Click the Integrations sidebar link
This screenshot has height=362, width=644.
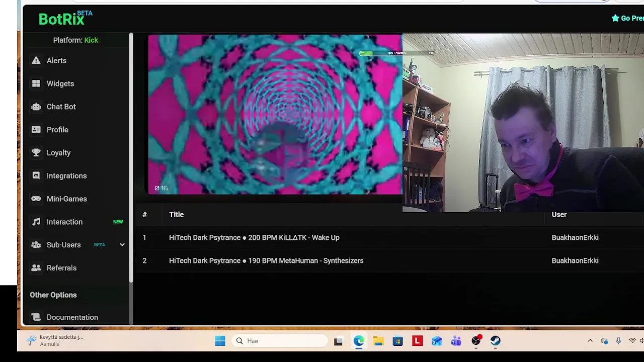(66, 176)
